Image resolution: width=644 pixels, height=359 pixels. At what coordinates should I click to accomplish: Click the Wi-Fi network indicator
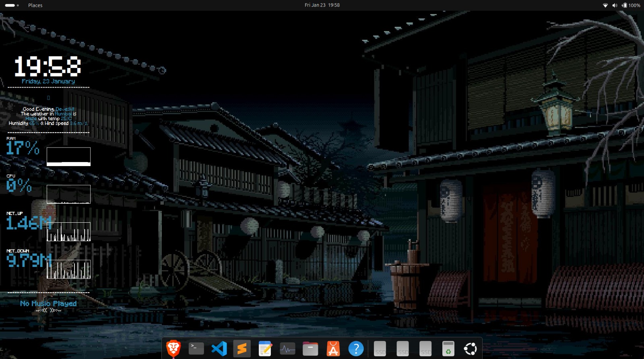(605, 5)
